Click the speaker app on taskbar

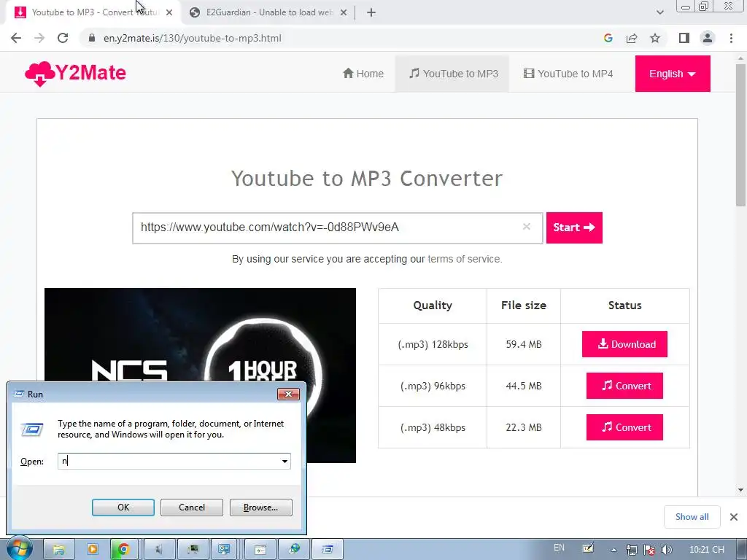point(158,550)
